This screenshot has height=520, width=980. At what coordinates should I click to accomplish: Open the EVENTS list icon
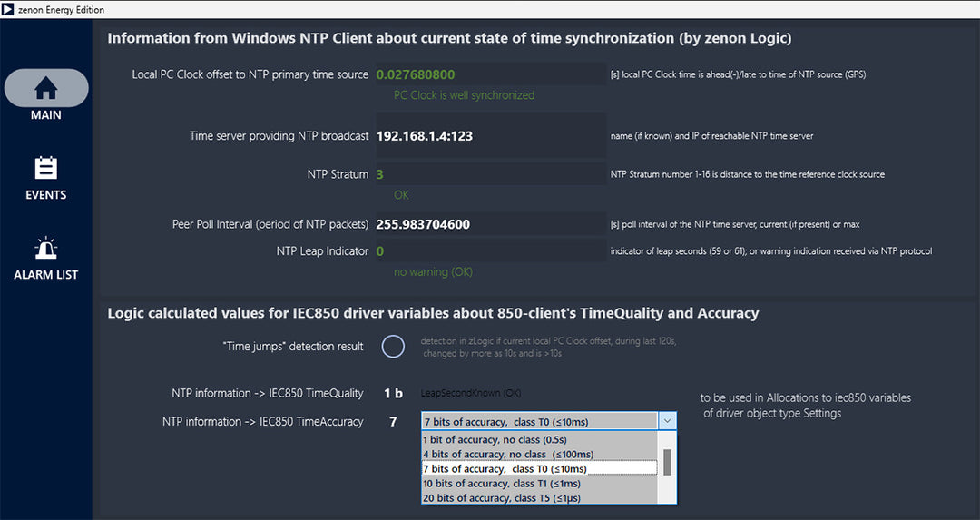[45, 168]
